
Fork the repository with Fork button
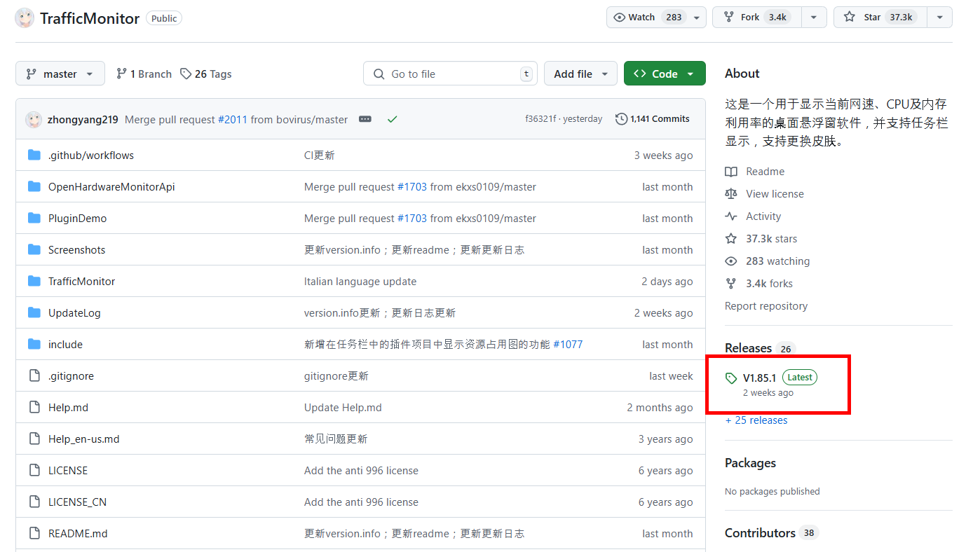[x=757, y=18]
